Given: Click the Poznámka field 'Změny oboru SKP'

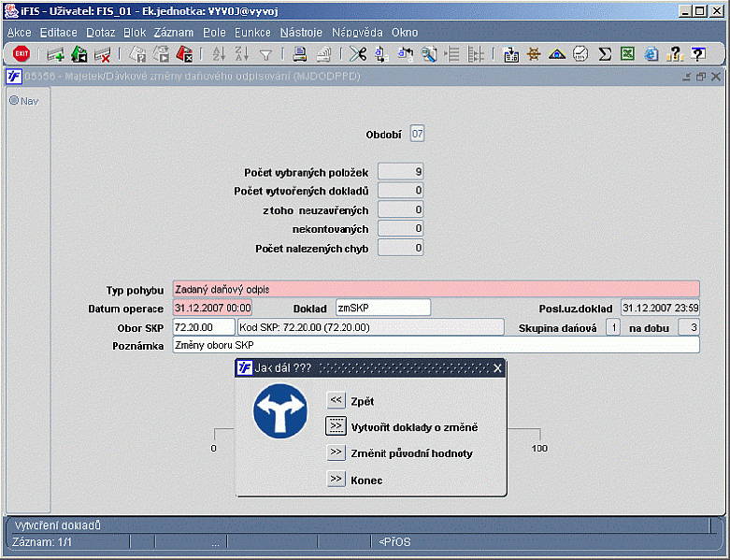Looking at the screenshot, I should tap(436, 345).
